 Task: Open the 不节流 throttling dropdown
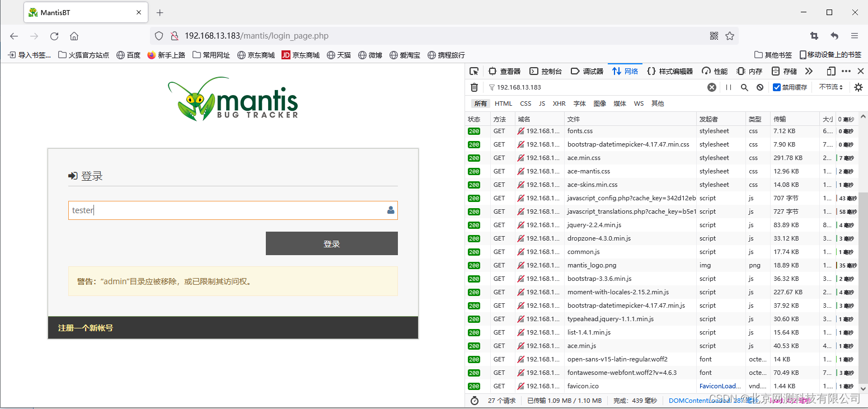tap(831, 87)
